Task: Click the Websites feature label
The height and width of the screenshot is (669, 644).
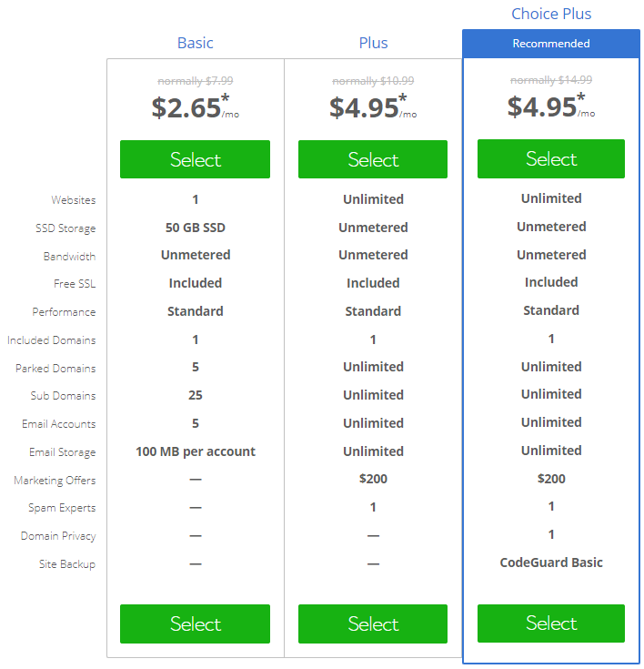Action: click(74, 200)
